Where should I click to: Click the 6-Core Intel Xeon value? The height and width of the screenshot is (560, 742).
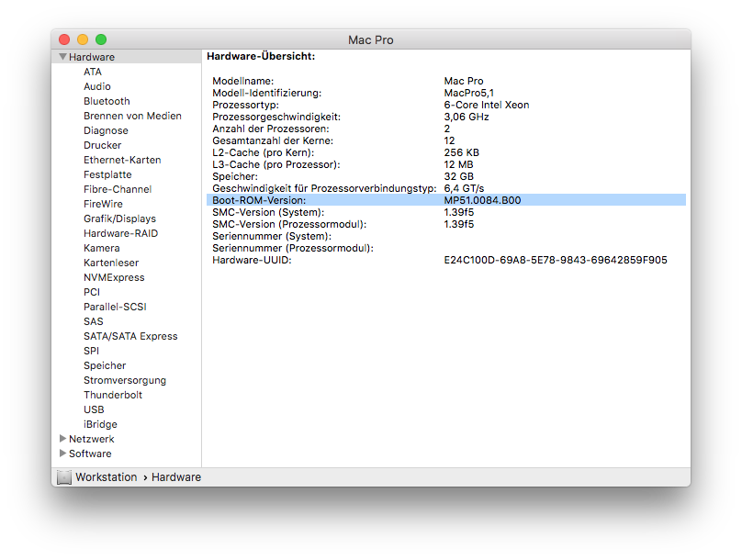[x=487, y=105]
